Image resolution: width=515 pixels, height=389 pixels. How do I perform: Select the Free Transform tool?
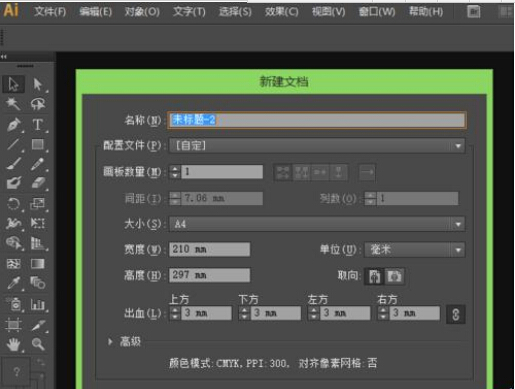coord(38,223)
